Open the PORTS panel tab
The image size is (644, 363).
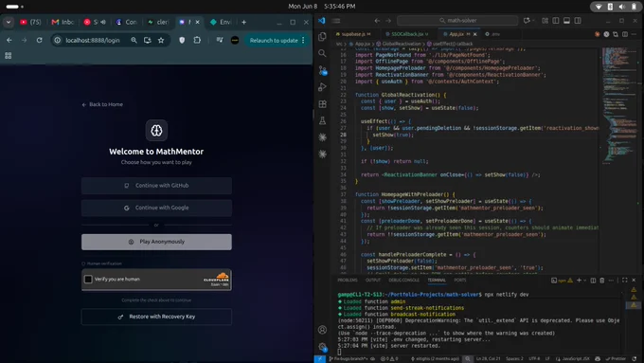[460, 280]
